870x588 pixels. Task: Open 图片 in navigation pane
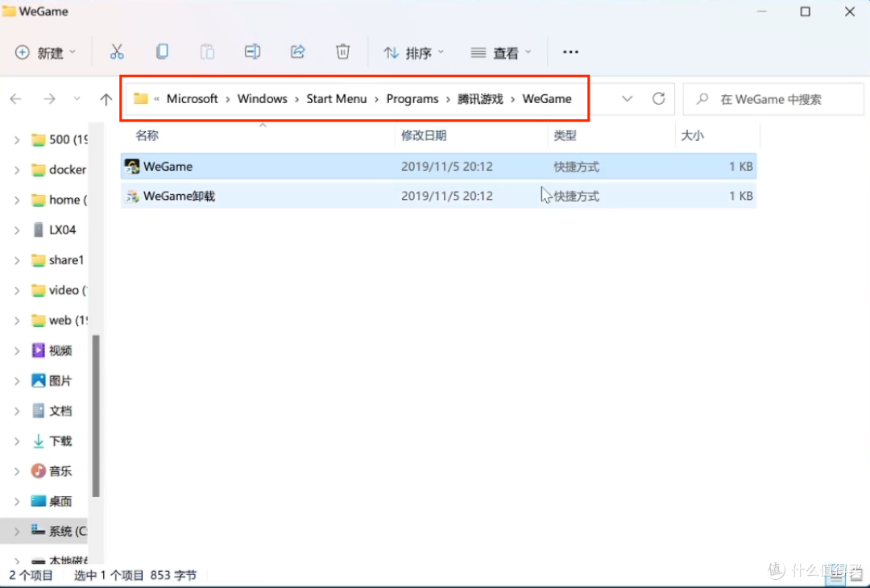pos(52,380)
